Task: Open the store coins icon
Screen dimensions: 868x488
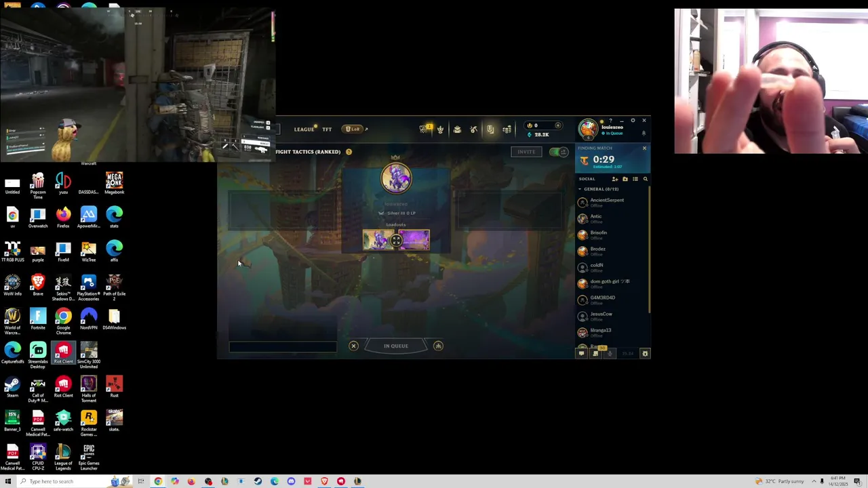Action: click(507, 129)
